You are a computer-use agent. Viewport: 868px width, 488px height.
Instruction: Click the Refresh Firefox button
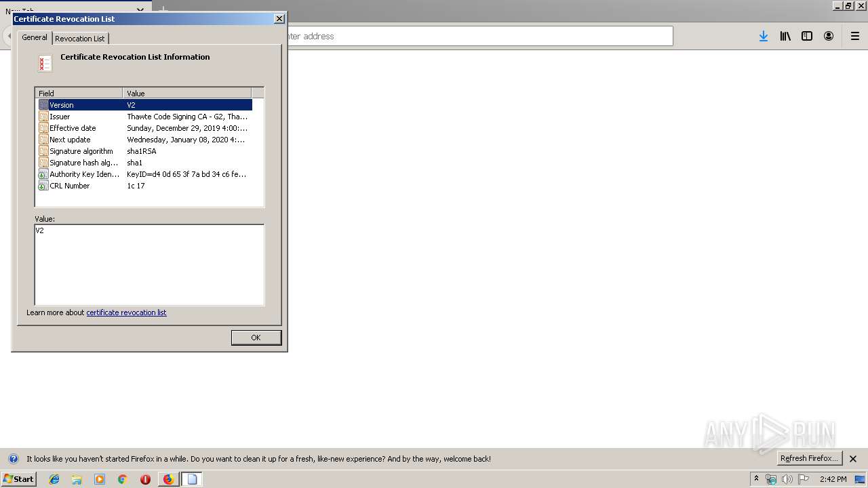pyautogui.click(x=810, y=458)
